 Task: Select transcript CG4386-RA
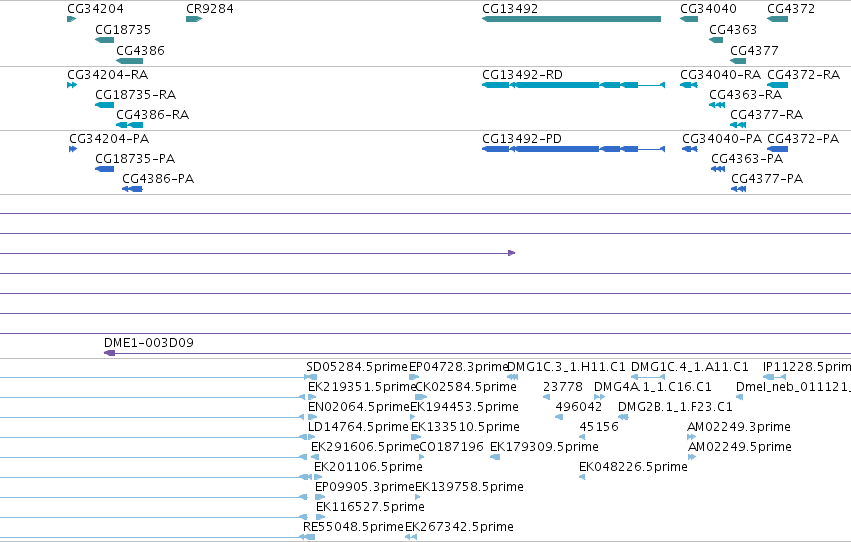(130, 125)
